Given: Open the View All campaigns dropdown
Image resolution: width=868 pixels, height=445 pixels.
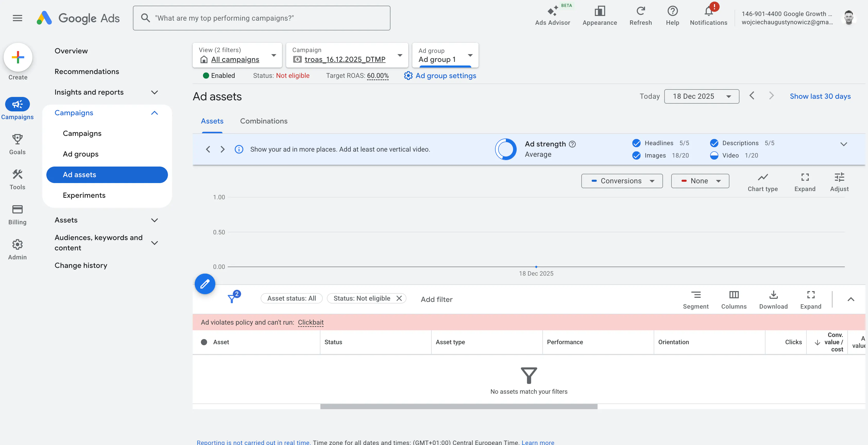Looking at the screenshot, I should (237, 55).
